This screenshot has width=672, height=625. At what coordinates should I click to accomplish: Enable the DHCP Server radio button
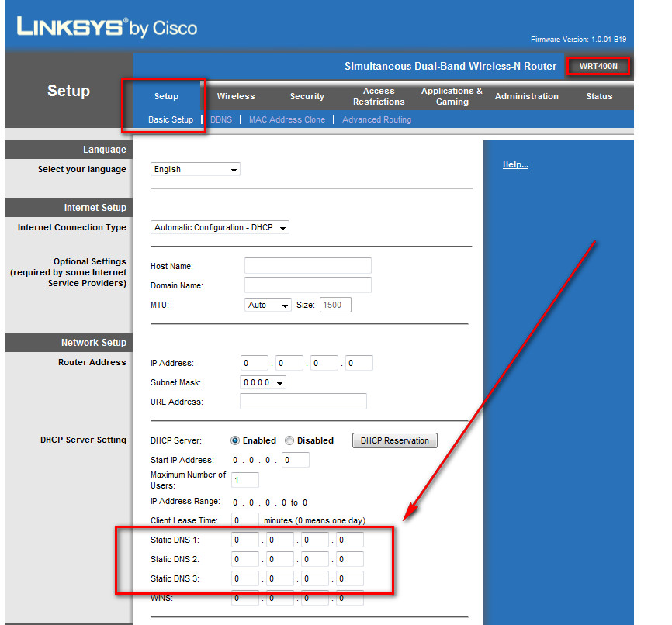tap(234, 440)
